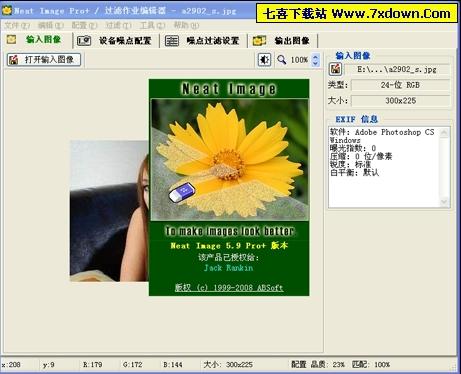Switch to the 噪点过滤设置 tab
Viewport: 461px width, 374px height.
point(203,41)
